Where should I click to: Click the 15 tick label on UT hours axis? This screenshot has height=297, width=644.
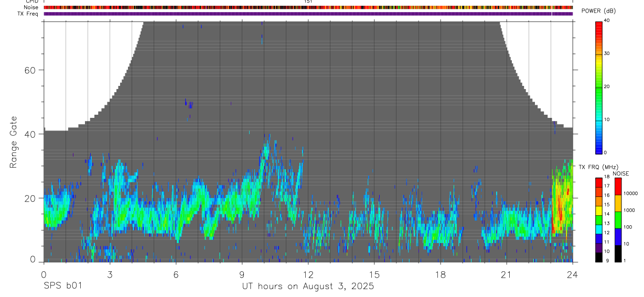[x=374, y=274]
